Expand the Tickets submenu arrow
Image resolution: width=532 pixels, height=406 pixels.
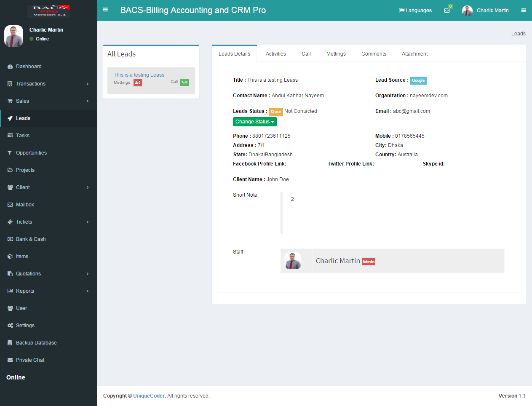click(88, 222)
